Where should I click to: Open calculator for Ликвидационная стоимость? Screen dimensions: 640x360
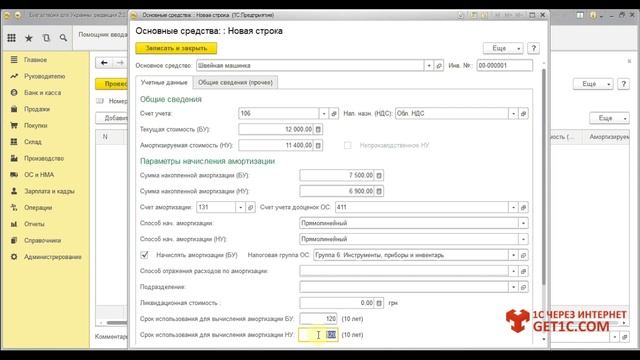point(379,303)
